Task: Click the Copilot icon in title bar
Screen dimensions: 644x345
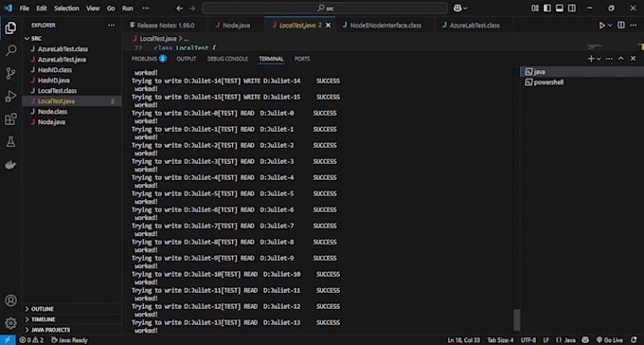Action: coord(457,9)
